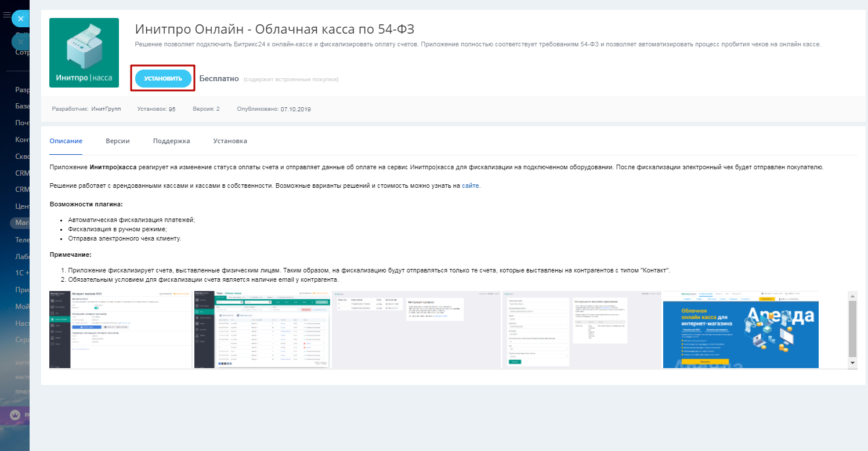Image resolution: width=868 pixels, height=451 pixels.
Task: Open the 'Теле' sidebar item
Action: pyautogui.click(x=22, y=239)
